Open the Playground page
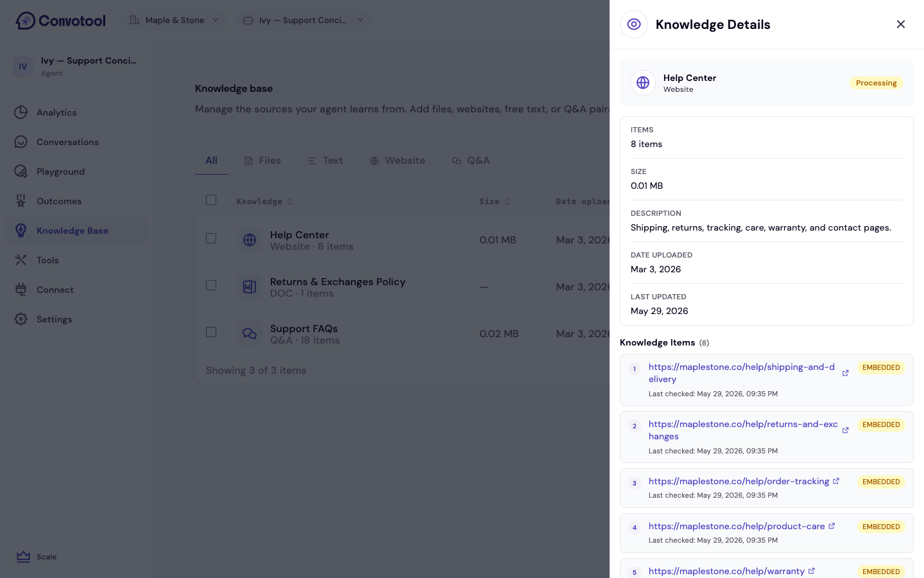This screenshot has width=924, height=578. (76, 171)
